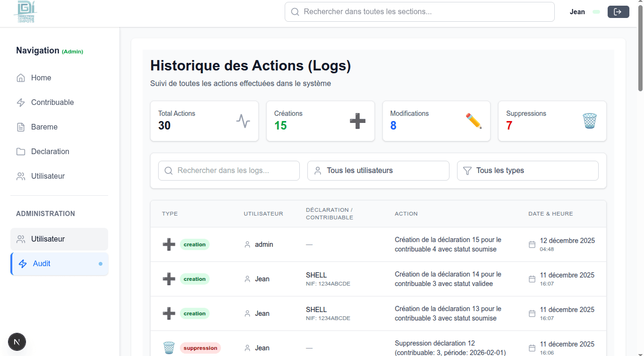The height and width of the screenshot is (356, 644).
Task: Click the Créations count 15
Action: [x=280, y=126]
